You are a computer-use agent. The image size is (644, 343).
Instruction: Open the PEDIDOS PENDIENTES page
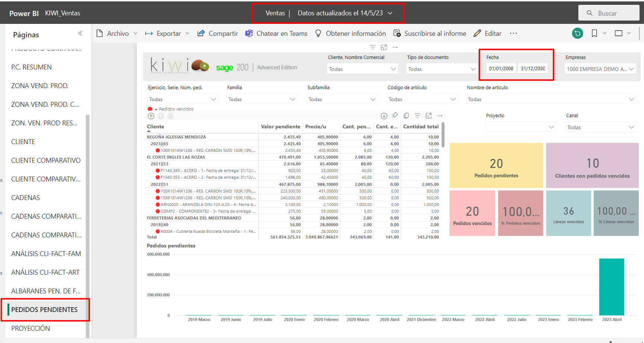pos(44,310)
